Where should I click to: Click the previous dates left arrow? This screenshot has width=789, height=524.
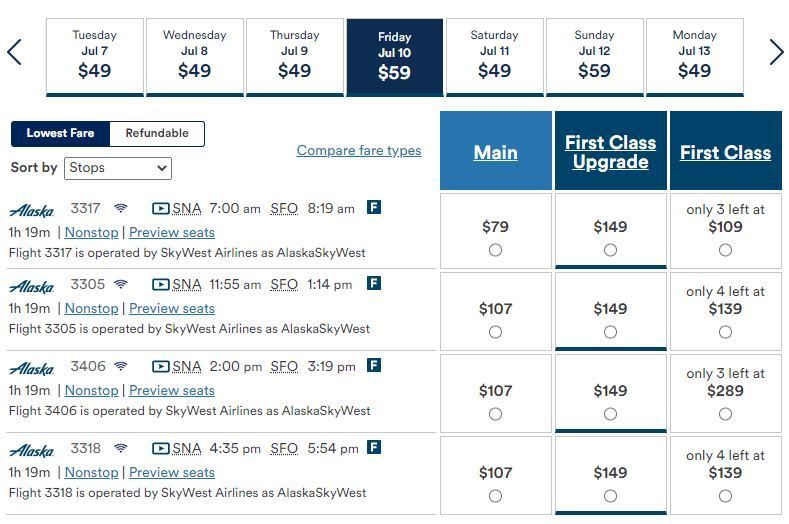[14, 52]
